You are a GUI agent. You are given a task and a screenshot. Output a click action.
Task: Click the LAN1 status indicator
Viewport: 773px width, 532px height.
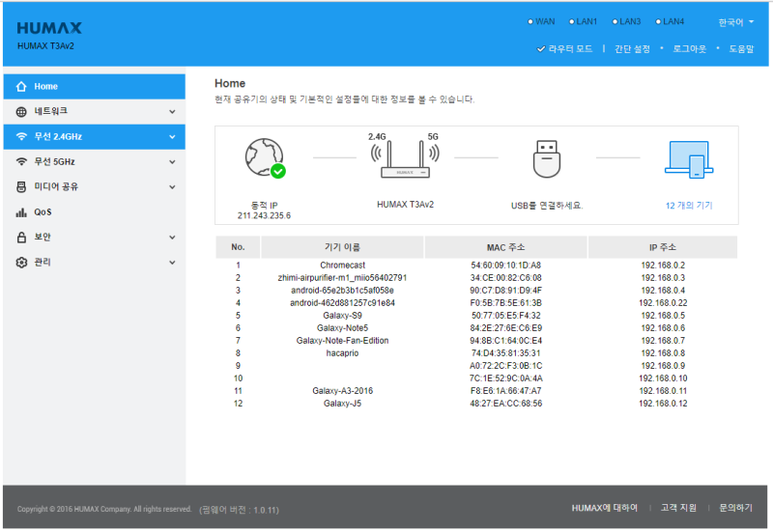point(583,21)
